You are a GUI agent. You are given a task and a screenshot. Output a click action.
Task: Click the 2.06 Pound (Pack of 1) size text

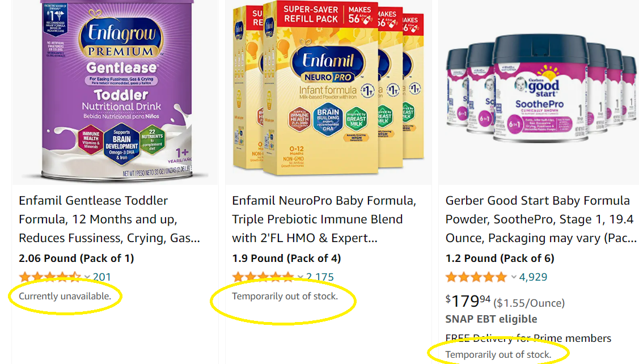(x=77, y=259)
